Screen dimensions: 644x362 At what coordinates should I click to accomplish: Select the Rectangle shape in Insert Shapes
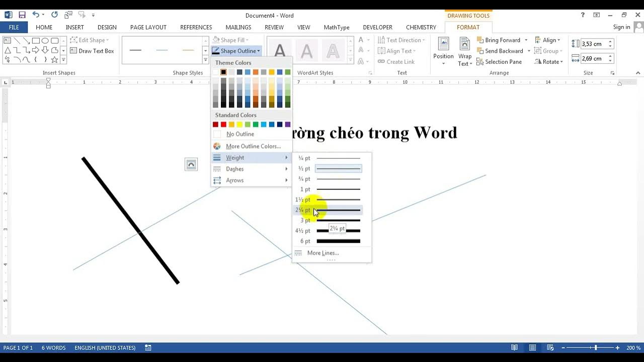point(36,41)
